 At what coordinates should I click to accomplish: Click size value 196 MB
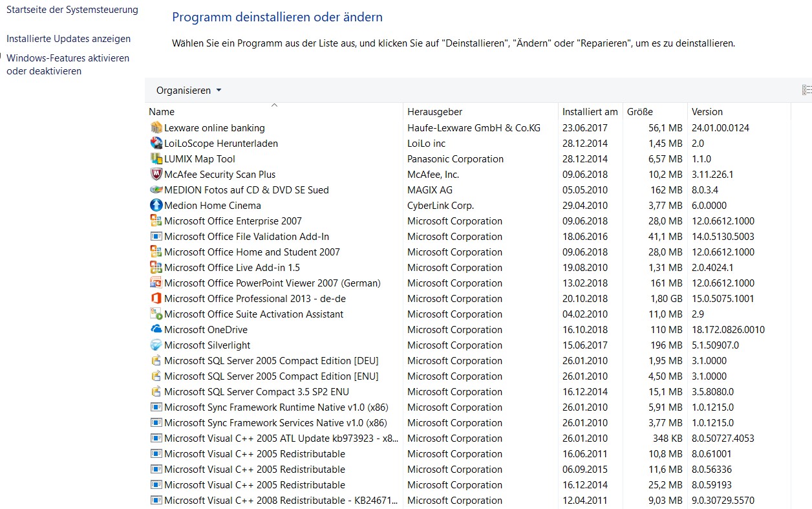[666, 345]
